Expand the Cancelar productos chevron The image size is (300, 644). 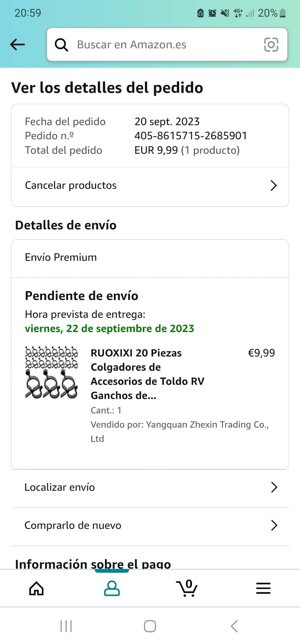coord(274,186)
